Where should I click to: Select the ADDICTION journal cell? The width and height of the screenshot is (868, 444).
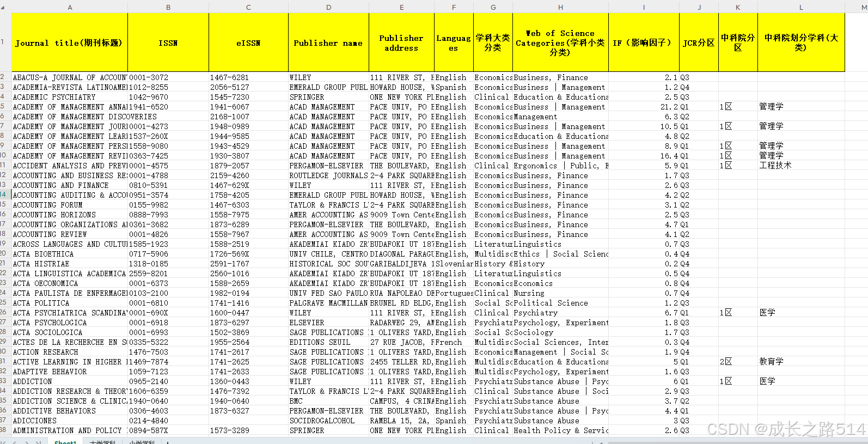coord(70,381)
